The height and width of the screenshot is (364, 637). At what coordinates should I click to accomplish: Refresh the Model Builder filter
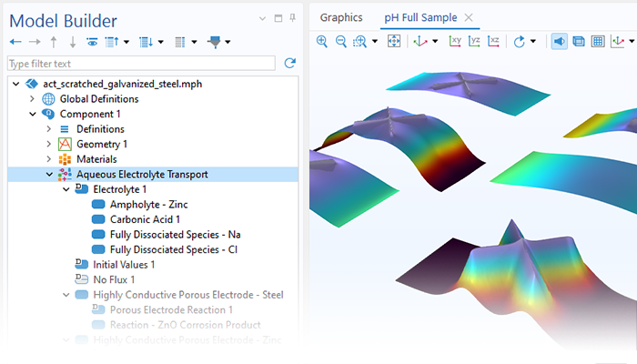(x=290, y=64)
